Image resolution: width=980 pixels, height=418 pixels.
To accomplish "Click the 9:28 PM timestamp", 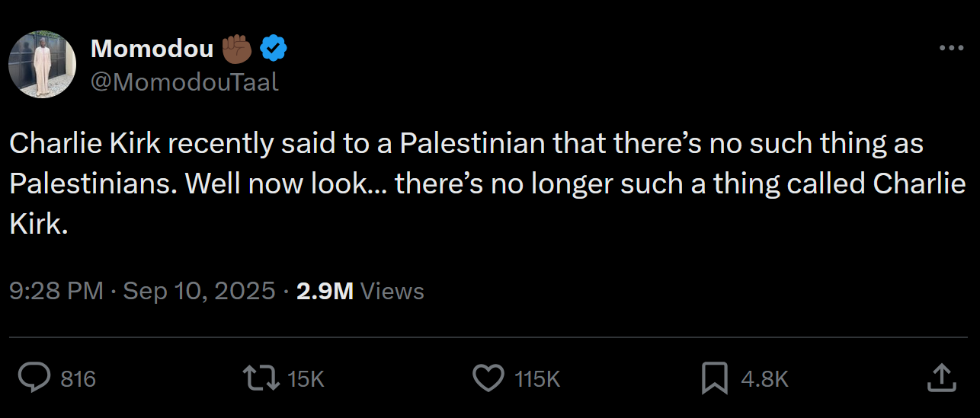I will (x=56, y=291).
